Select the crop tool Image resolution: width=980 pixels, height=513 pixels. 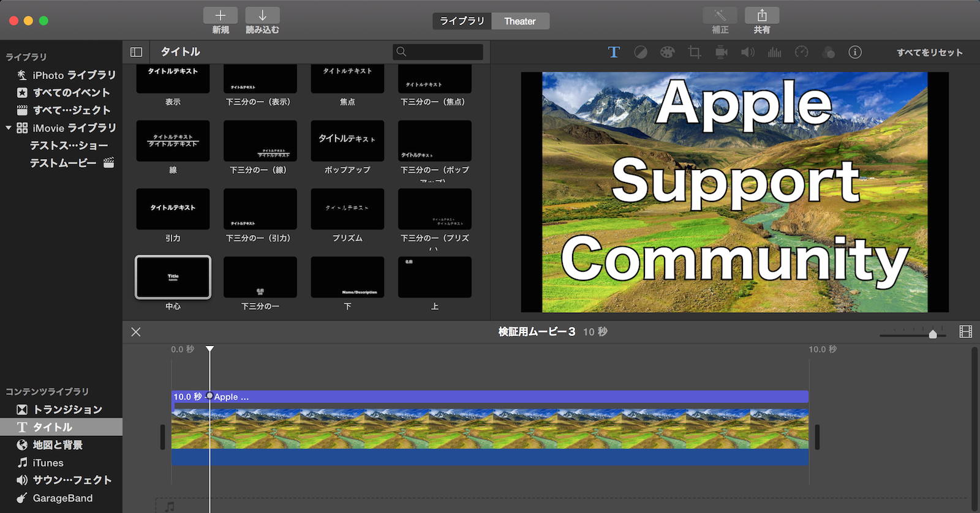(x=695, y=52)
